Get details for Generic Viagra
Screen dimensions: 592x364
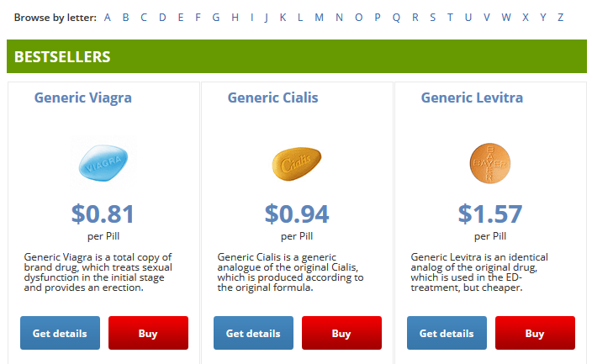point(60,333)
